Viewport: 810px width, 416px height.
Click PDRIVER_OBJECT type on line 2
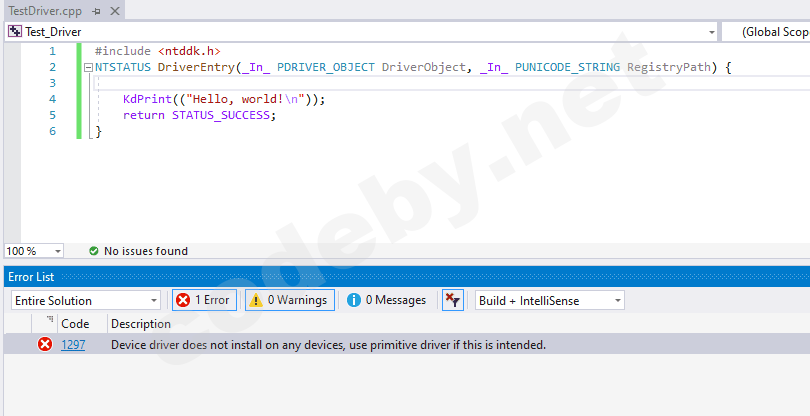[325, 67]
